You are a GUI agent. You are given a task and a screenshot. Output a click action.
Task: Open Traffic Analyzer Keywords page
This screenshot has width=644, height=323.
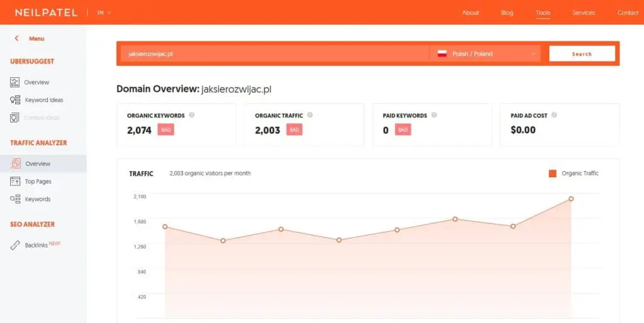point(37,199)
